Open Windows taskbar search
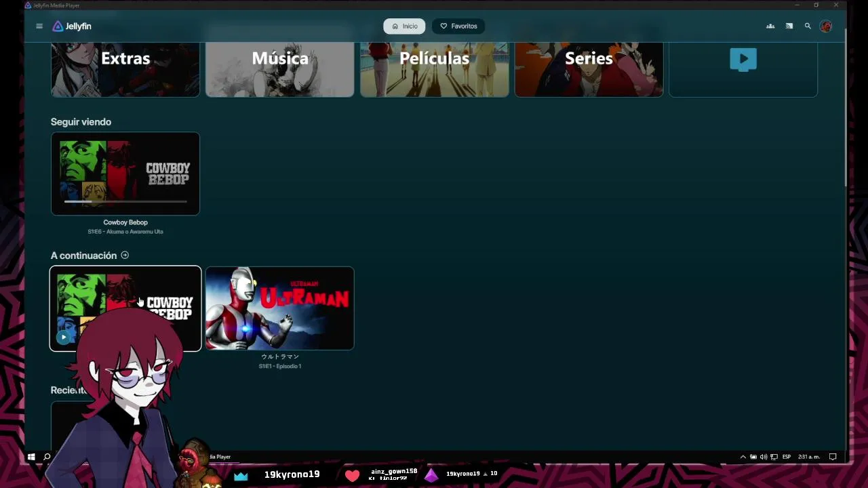 tap(47, 457)
